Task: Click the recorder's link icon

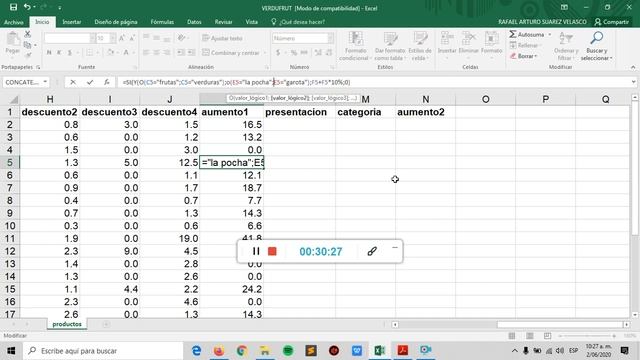Action: (x=371, y=251)
